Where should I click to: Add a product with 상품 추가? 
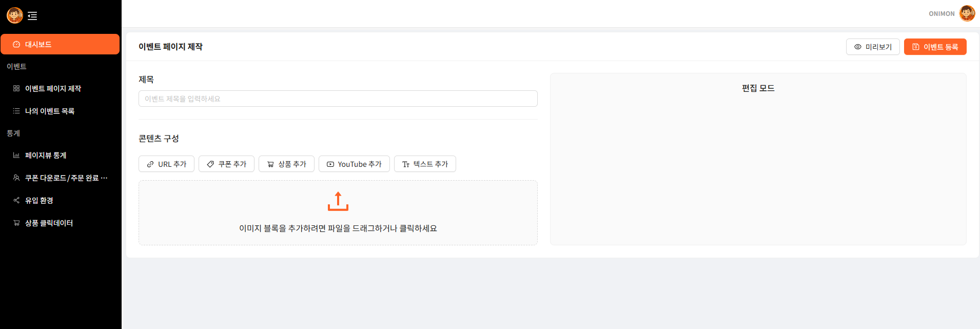point(286,164)
